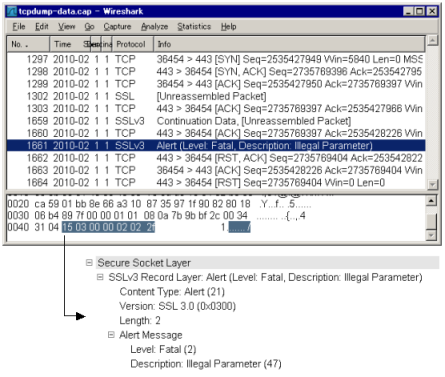Collapse the Alert Message node
The height and width of the screenshot is (377, 445).
click(x=111, y=335)
